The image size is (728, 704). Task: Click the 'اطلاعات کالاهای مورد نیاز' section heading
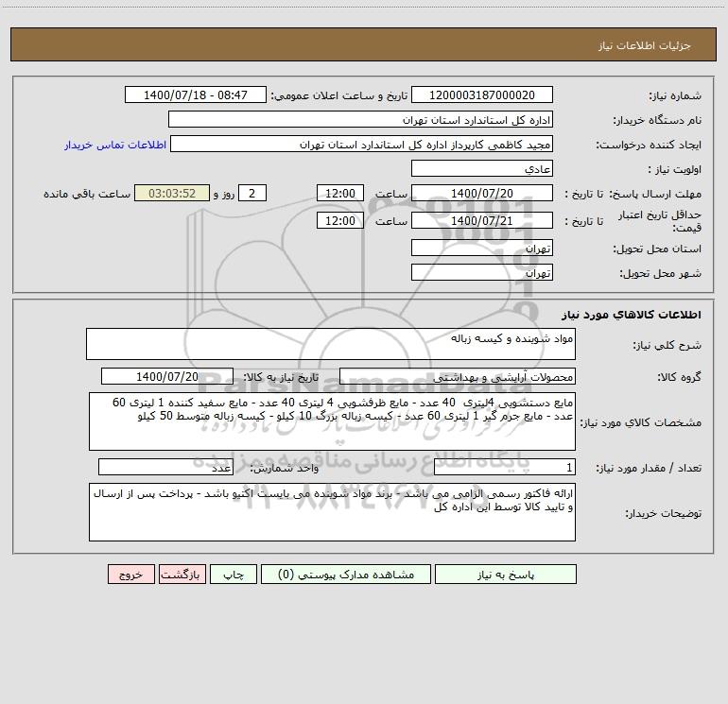click(632, 315)
